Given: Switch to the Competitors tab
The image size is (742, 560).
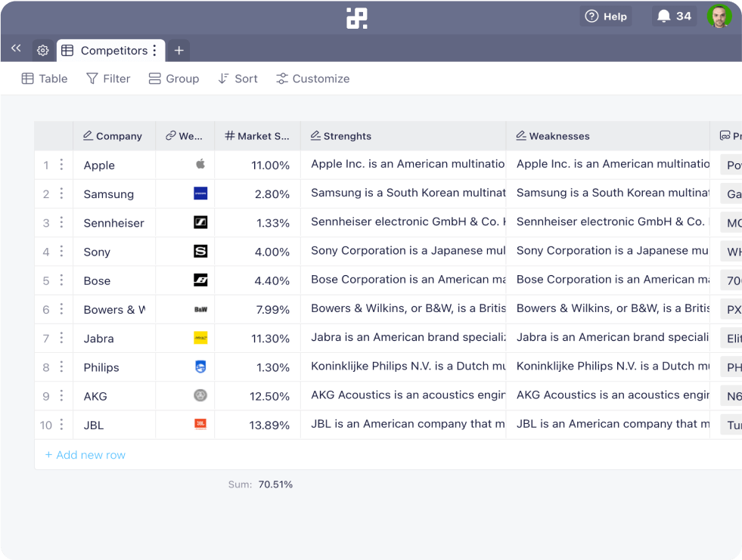Looking at the screenshot, I should click(110, 51).
